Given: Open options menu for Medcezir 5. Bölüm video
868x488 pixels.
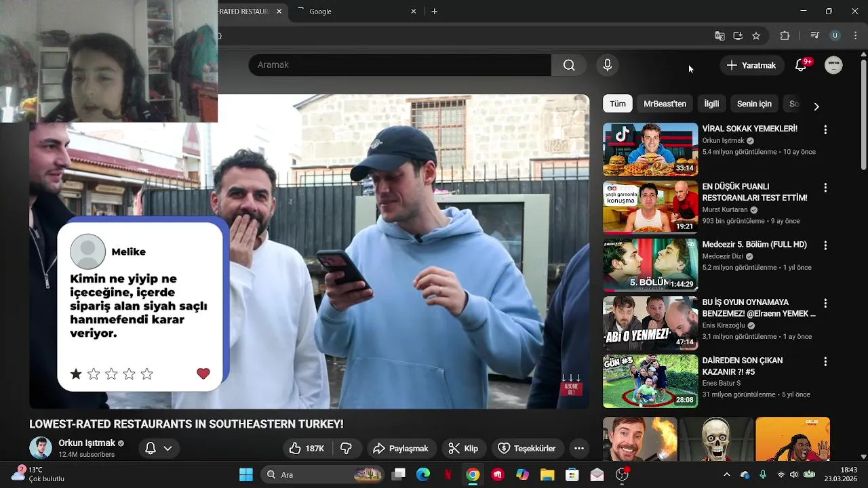Looking at the screenshot, I should tap(825, 245).
